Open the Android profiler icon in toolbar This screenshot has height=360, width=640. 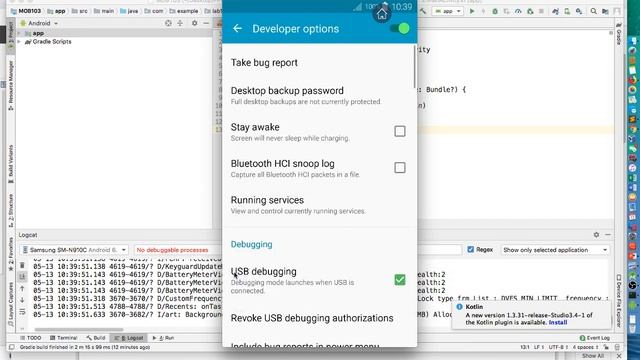tap(518, 11)
